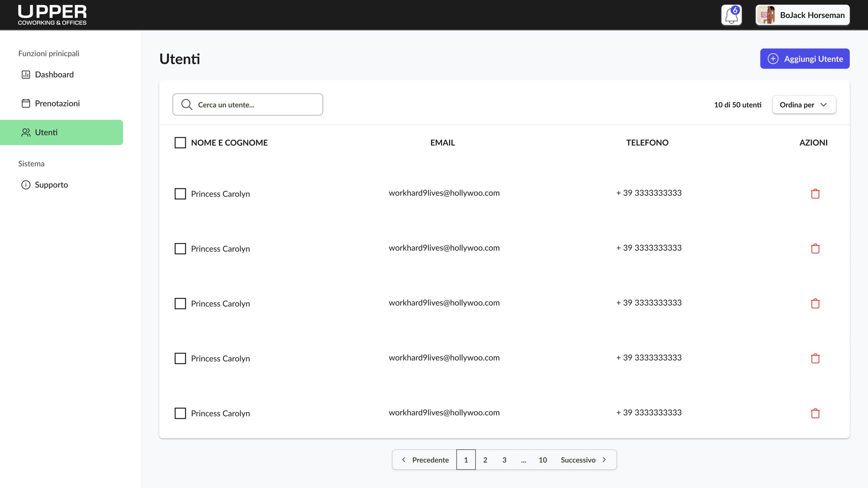Open the Ordina per dropdown

tap(804, 104)
